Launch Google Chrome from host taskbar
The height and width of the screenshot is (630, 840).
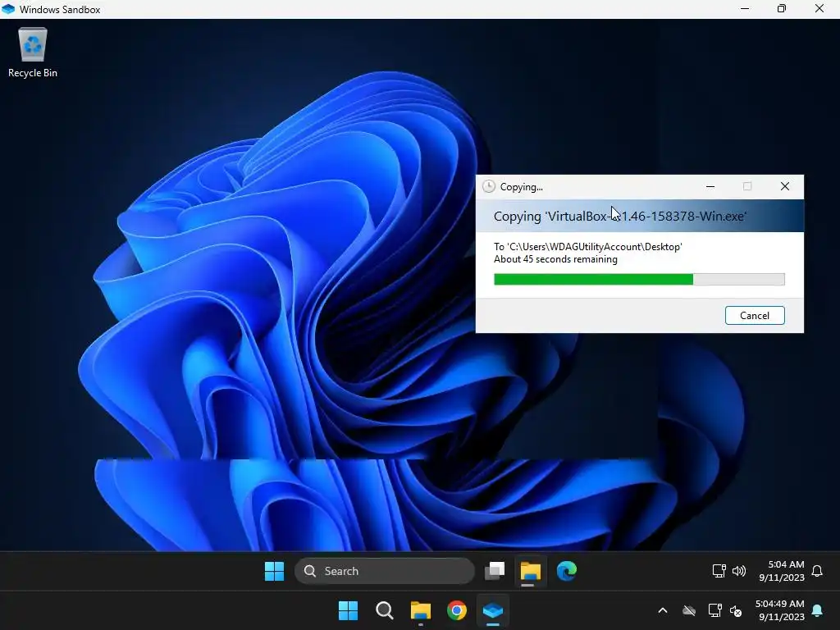point(456,610)
